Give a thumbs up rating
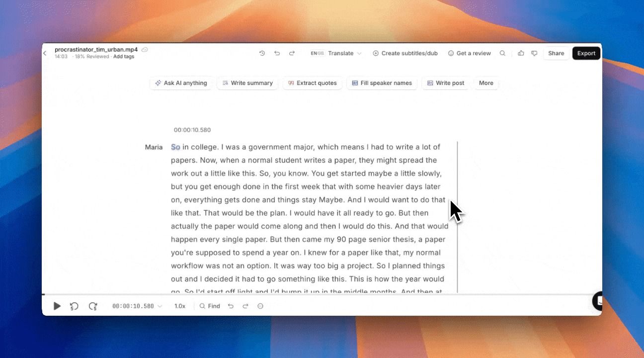The height and width of the screenshot is (358, 644). tap(521, 53)
